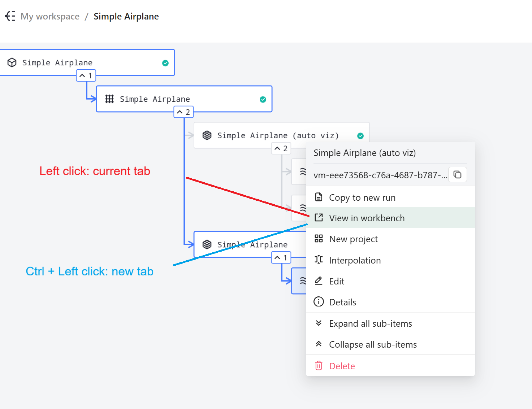This screenshot has height=409, width=532.
Task: Collapse the lower Simple Airplane case's 1 sub-item
Action: [281, 258]
